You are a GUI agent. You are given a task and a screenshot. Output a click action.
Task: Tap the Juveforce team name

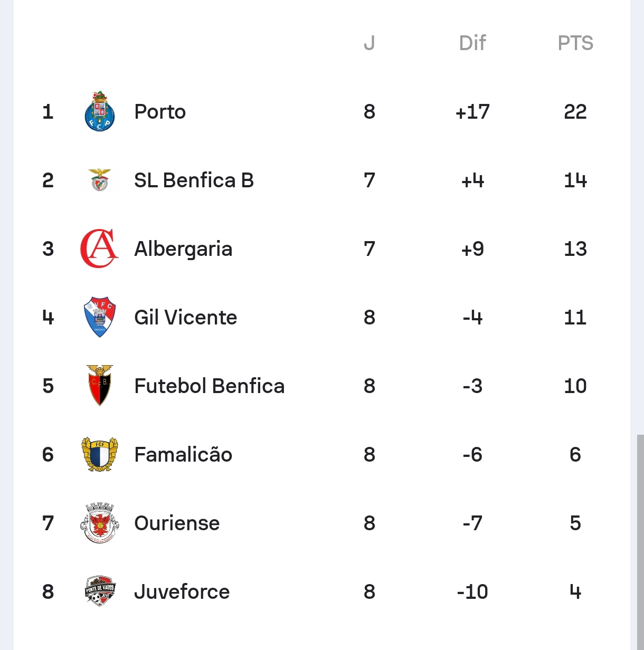click(x=182, y=592)
